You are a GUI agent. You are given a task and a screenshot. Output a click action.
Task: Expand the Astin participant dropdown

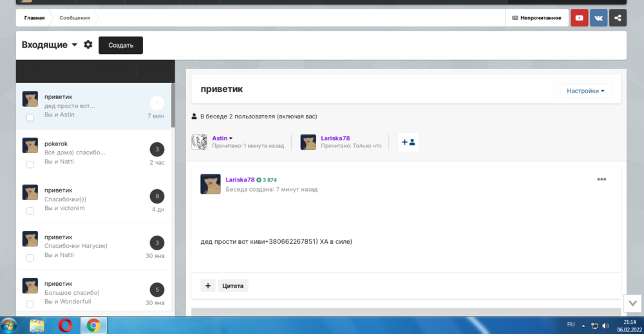(x=231, y=138)
